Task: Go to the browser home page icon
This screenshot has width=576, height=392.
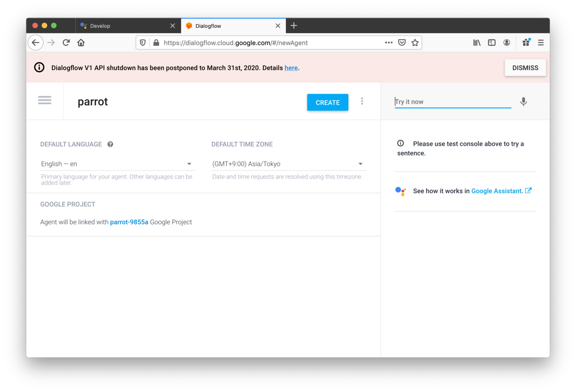Action: 81,43
